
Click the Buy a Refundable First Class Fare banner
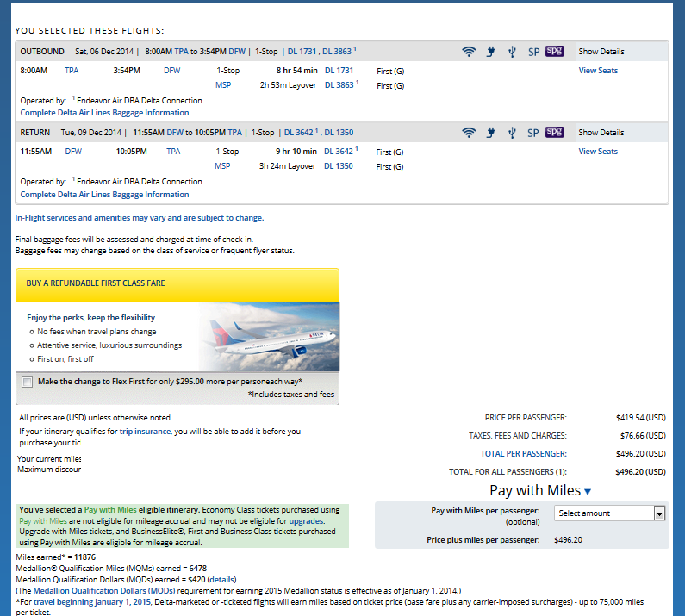[x=177, y=283]
